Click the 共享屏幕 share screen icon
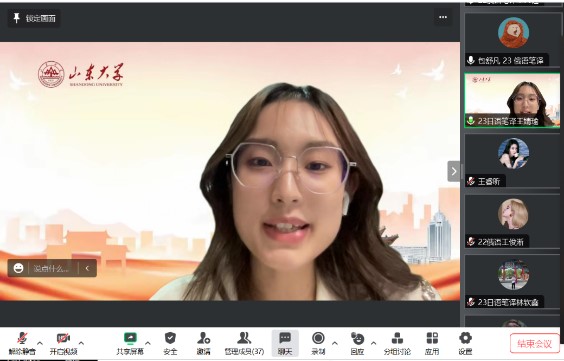Viewport: 564px width, 361px height. (130, 343)
